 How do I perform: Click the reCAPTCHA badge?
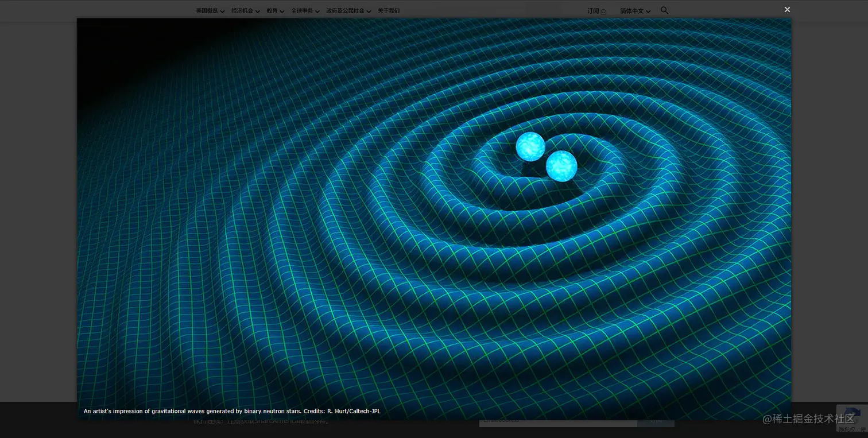coord(852,418)
